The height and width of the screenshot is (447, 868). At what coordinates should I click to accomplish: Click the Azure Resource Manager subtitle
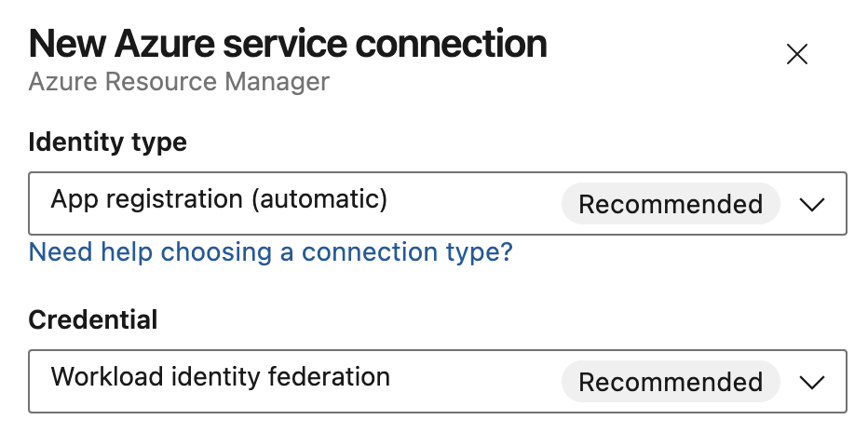(179, 82)
